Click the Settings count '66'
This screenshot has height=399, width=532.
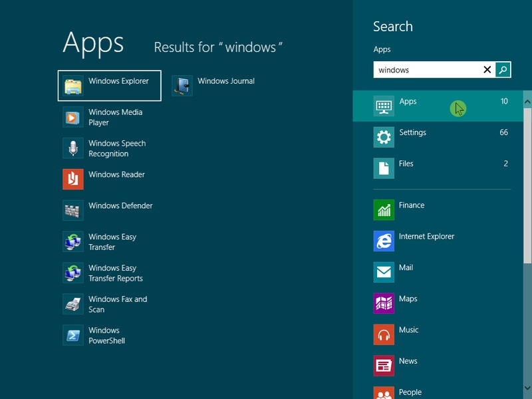click(504, 132)
